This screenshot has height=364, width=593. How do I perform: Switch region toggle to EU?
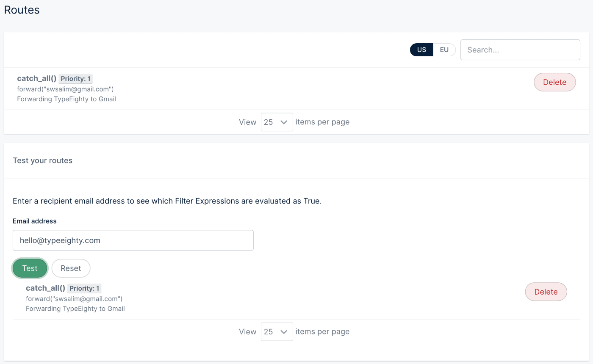click(444, 50)
